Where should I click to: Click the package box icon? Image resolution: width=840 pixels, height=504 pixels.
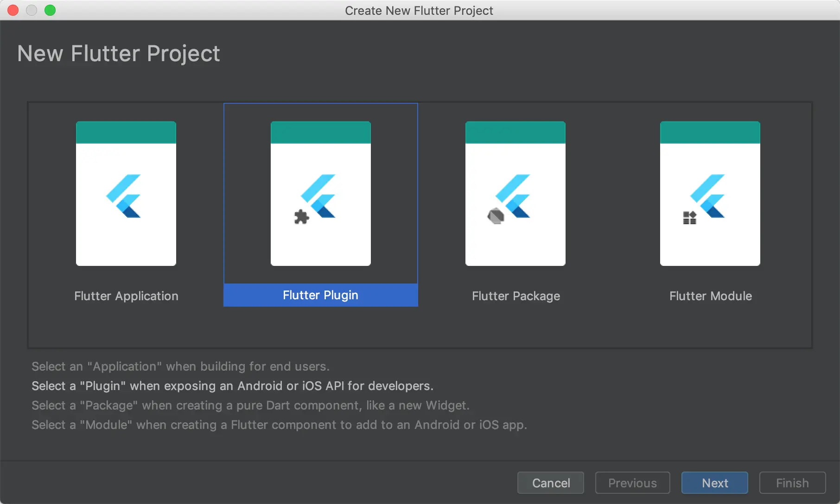pos(496,216)
